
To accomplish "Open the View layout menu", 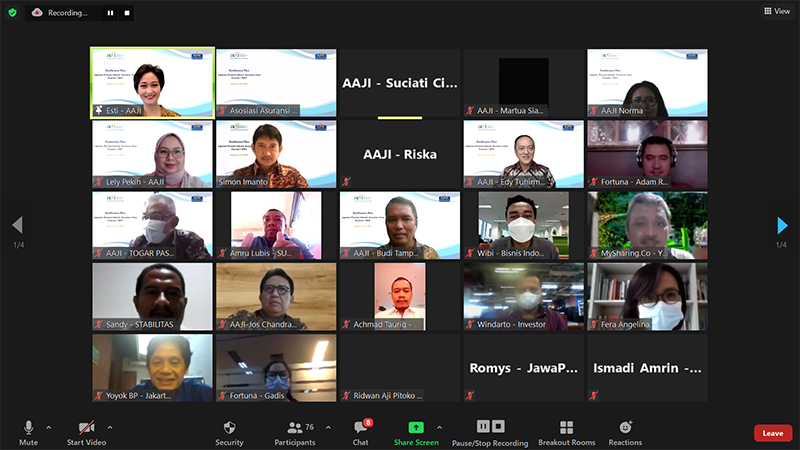I will [x=777, y=11].
